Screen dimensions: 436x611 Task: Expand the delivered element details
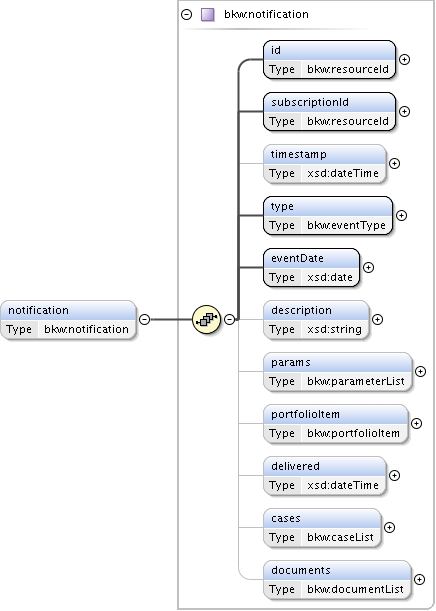point(395,475)
